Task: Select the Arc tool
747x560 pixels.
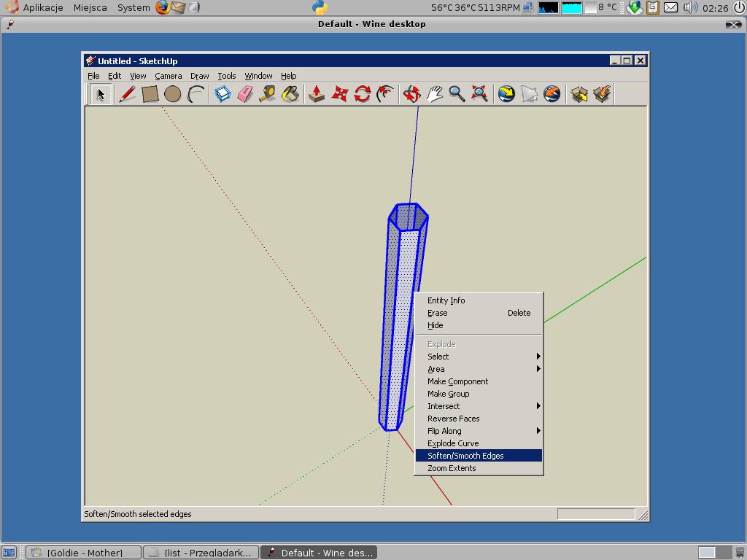Action: point(196,94)
